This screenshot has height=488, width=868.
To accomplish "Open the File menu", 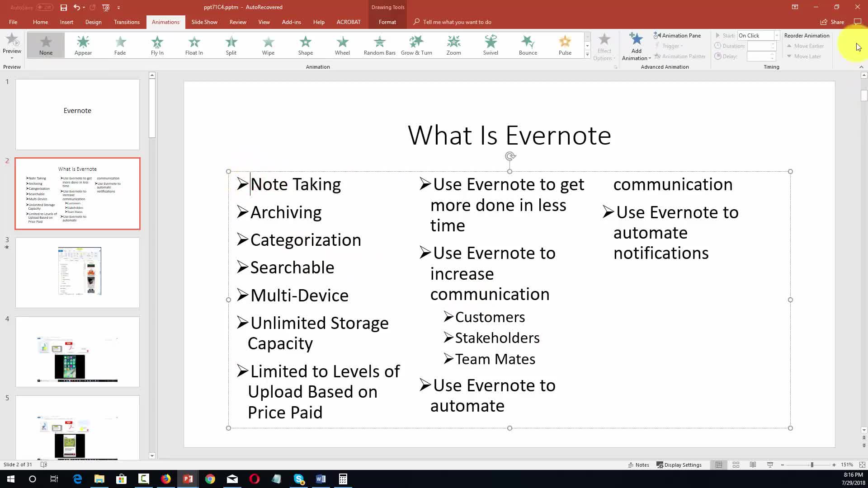I will [x=13, y=22].
